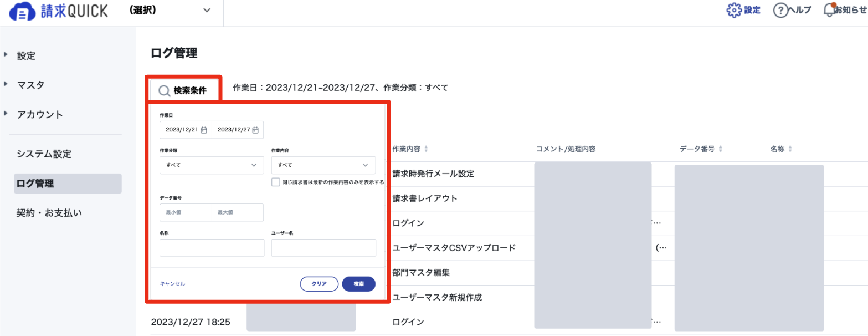Click the 名称 text field
The height and width of the screenshot is (336, 868).
(x=212, y=248)
